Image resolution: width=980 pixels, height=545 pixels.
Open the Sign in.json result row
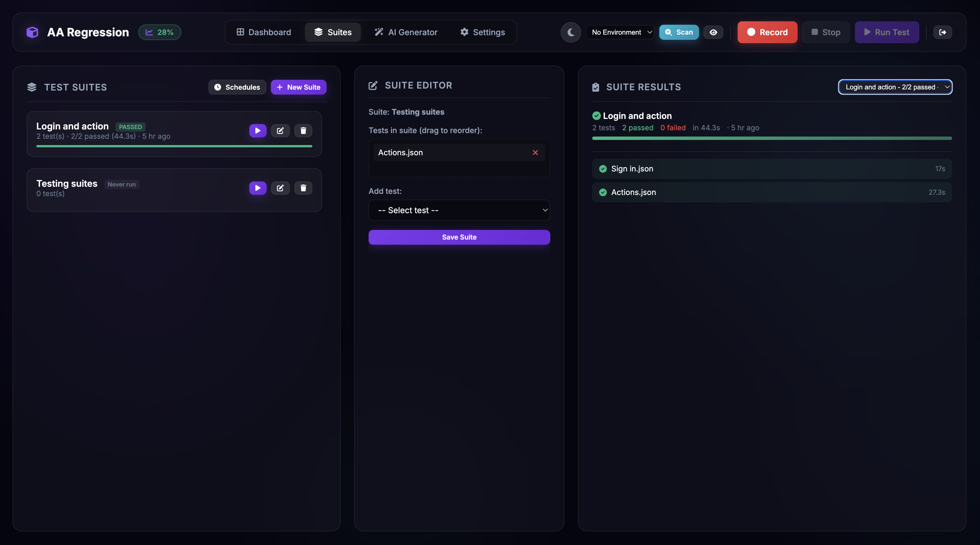point(772,169)
